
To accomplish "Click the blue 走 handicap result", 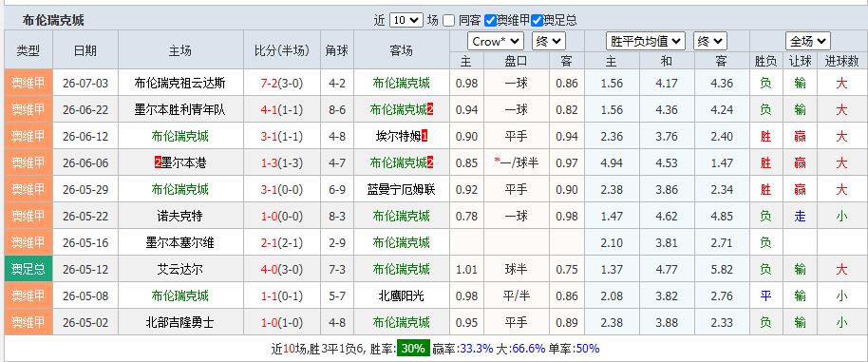I will click(x=800, y=217).
